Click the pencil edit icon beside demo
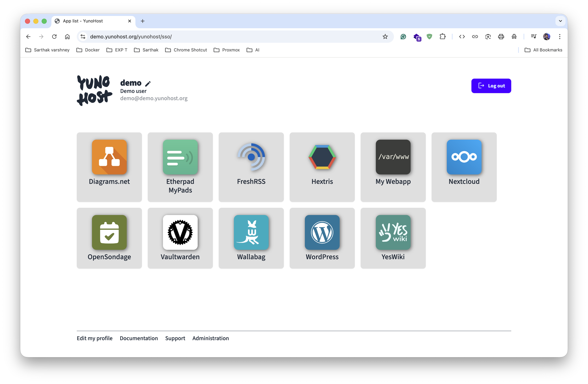Screen dimensions: 588x384 coord(148,84)
